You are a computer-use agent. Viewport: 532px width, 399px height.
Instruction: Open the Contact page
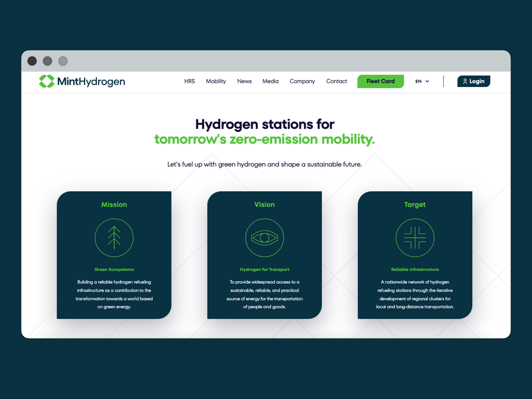tap(337, 81)
